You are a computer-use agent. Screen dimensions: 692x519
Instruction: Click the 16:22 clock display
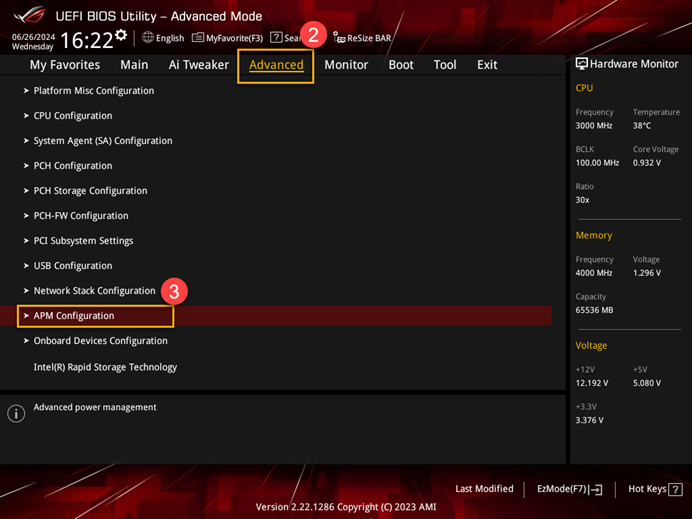[x=87, y=40]
